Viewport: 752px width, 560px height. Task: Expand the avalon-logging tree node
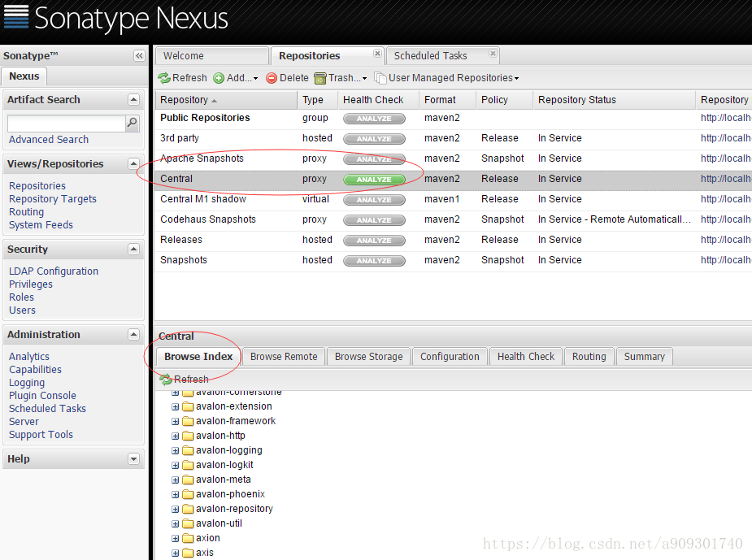175,451
